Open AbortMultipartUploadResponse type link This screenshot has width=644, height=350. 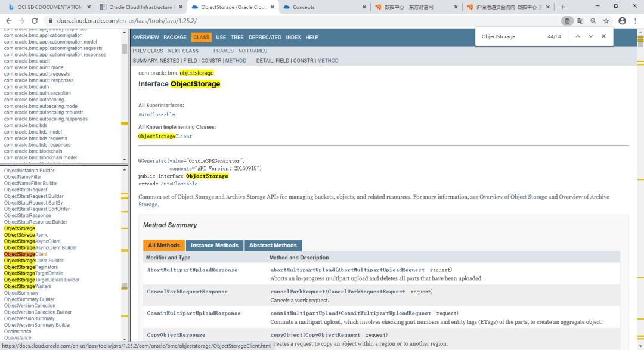point(192,270)
